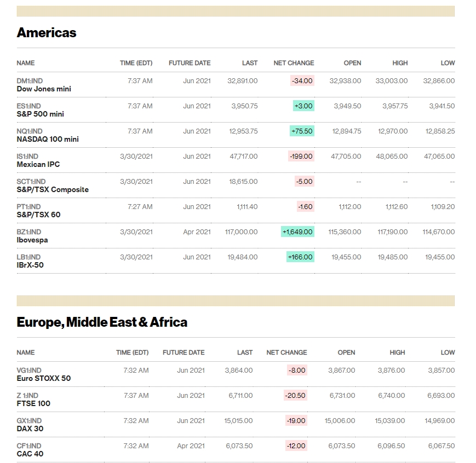The height and width of the screenshot is (463, 476).
Task: Click the VG1:IND ticker symbol
Action: point(29,371)
